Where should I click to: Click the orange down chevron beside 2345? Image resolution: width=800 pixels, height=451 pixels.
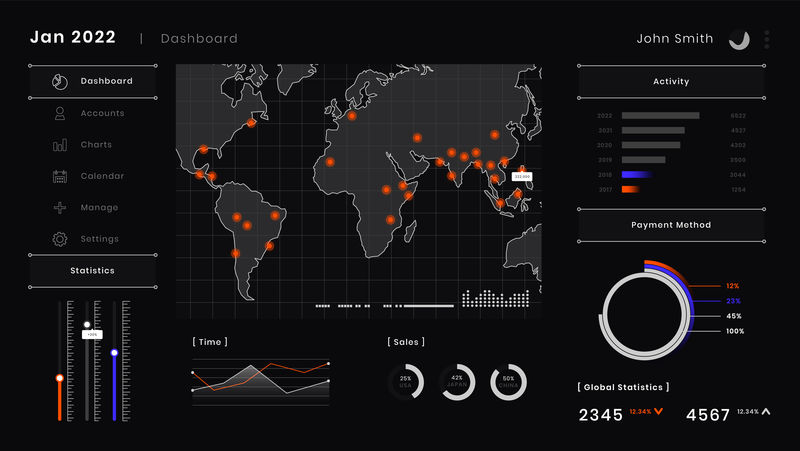click(658, 412)
